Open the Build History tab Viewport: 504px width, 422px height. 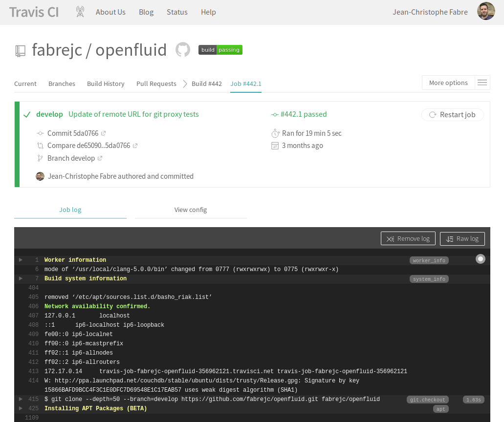click(x=106, y=84)
